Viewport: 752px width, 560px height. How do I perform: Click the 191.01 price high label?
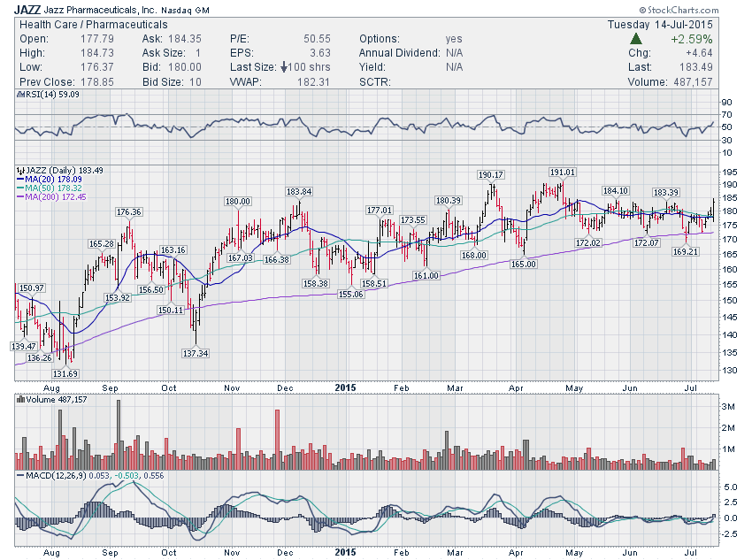562,173
